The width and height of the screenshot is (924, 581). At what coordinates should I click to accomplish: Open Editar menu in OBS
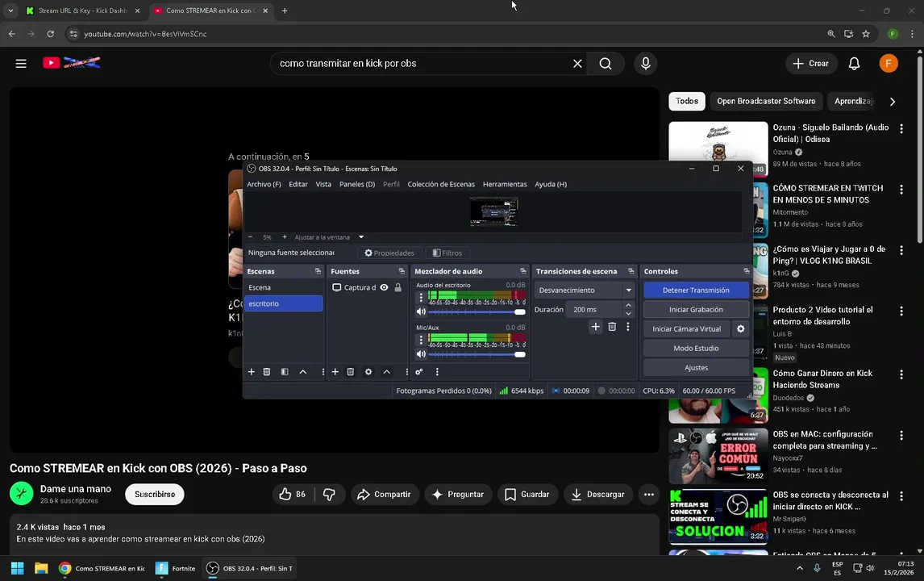(298, 184)
